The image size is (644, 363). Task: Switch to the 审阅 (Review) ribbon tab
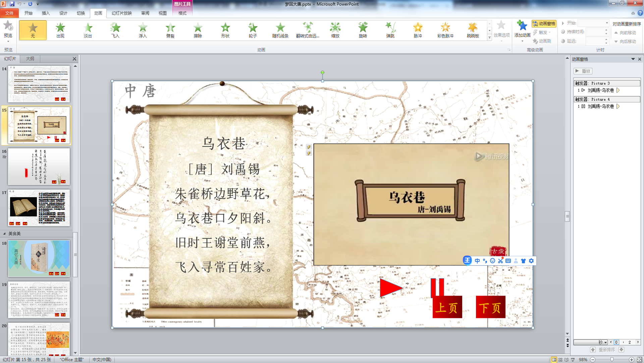(x=145, y=13)
